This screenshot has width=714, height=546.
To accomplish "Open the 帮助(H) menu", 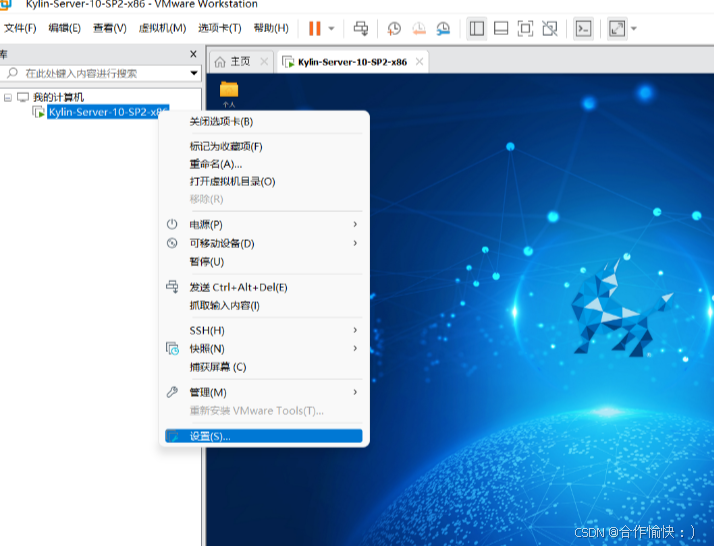I will tap(271, 28).
